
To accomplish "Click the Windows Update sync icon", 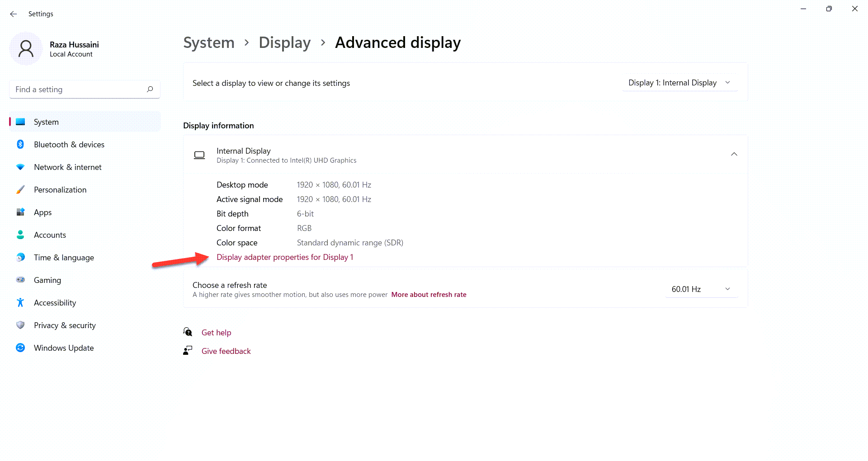I will click(x=20, y=348).
